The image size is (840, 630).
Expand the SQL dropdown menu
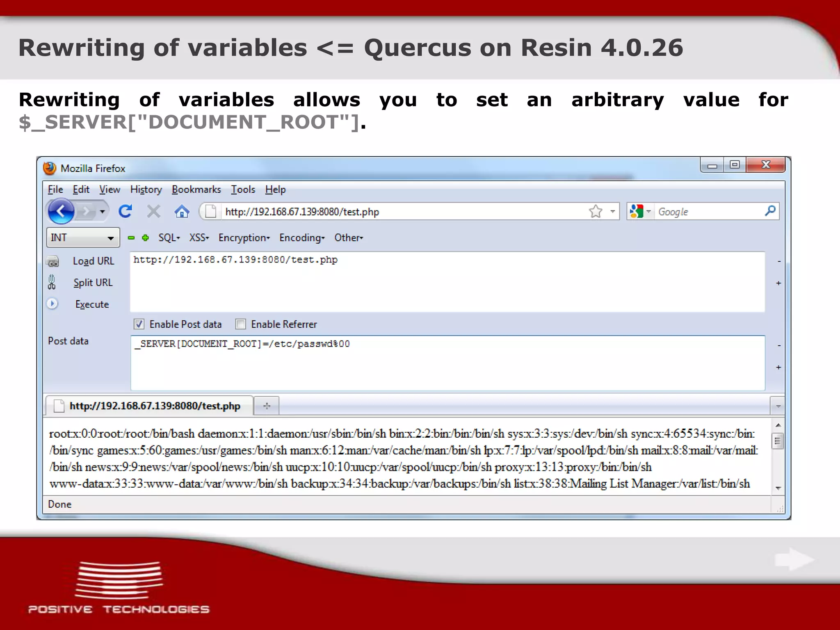coord(169,237)
